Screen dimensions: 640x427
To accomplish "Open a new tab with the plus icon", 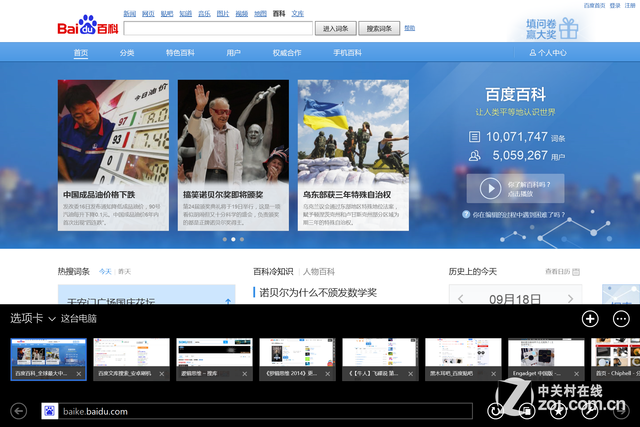I will (590, 319).
